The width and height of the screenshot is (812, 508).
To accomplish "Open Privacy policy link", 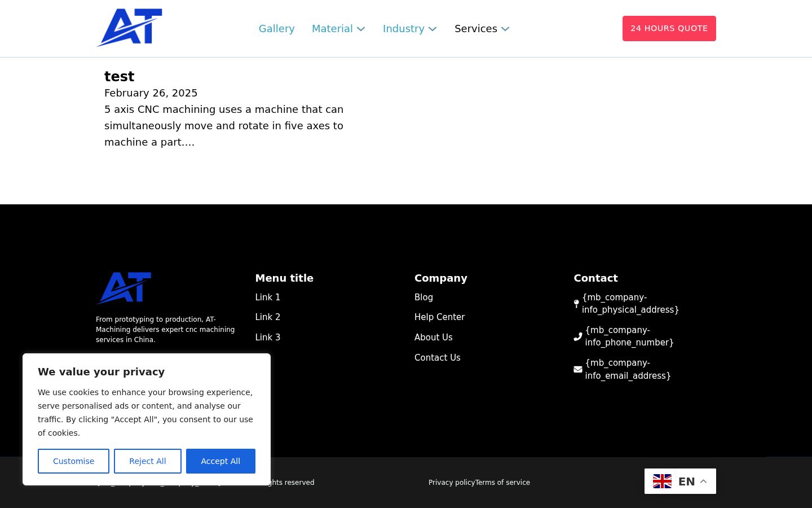I will 451,483.
